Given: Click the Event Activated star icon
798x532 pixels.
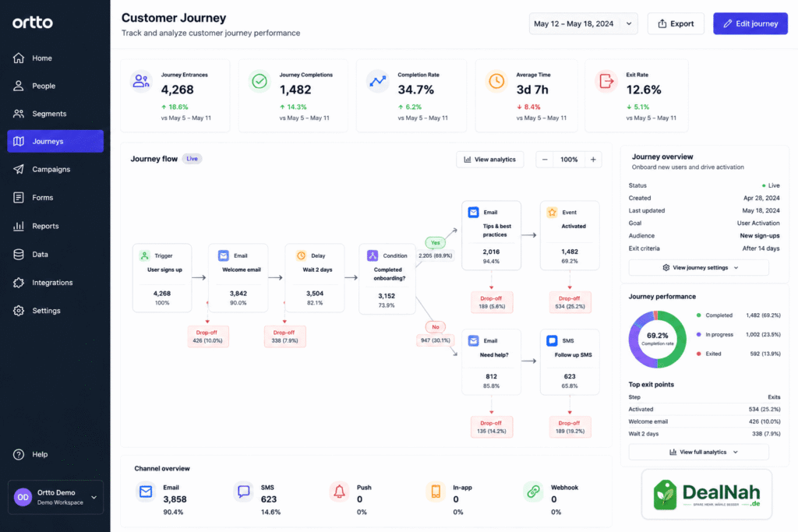Looking at the screenshot, I should coord(552,212).
